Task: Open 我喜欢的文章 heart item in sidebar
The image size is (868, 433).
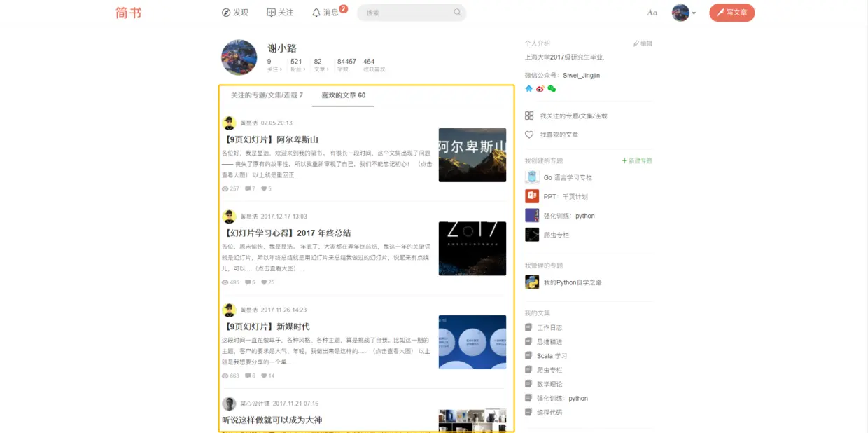Action: coord(552,135)
